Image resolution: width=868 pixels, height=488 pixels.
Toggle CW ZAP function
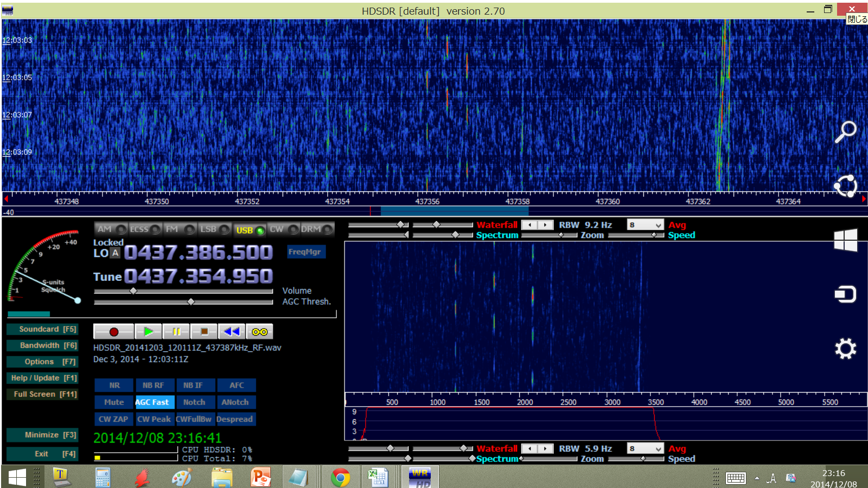114,419
